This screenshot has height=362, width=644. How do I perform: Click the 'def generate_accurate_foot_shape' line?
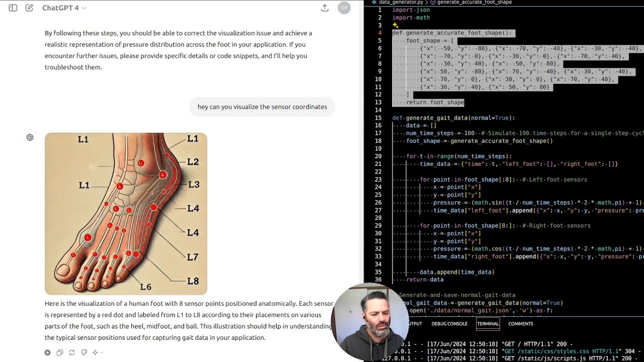click(452, 33)
